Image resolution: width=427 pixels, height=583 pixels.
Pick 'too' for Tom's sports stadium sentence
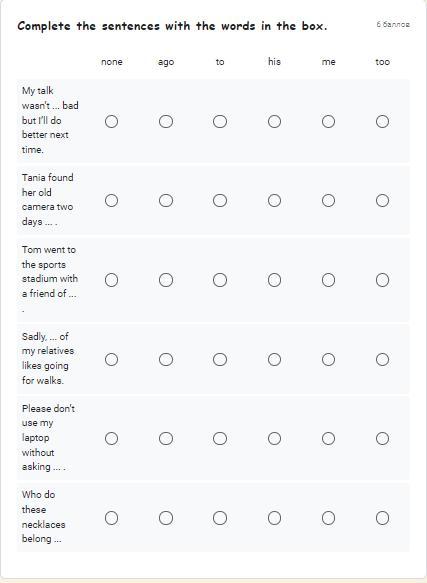382,280
